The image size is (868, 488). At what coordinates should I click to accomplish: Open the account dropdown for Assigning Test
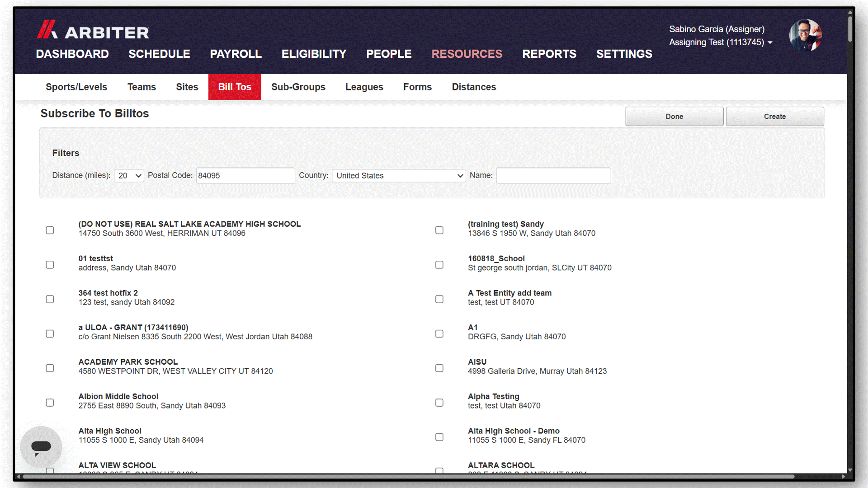tap(721, 42)
